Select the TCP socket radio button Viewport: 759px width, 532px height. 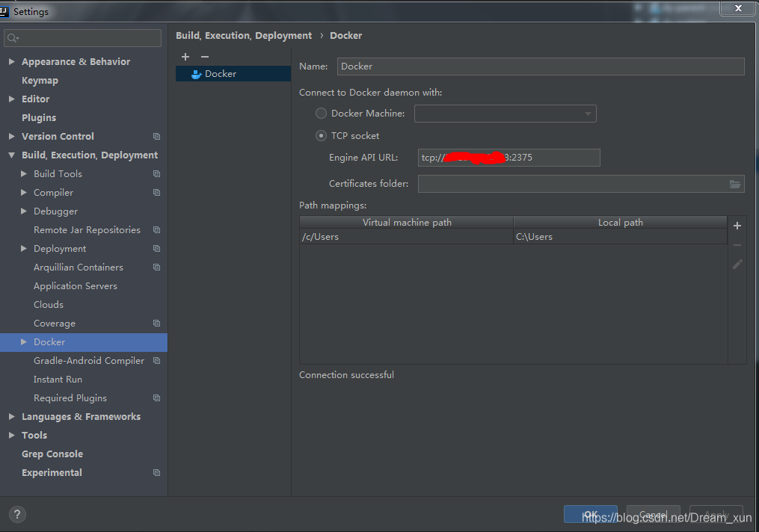[x=321, y=136]
